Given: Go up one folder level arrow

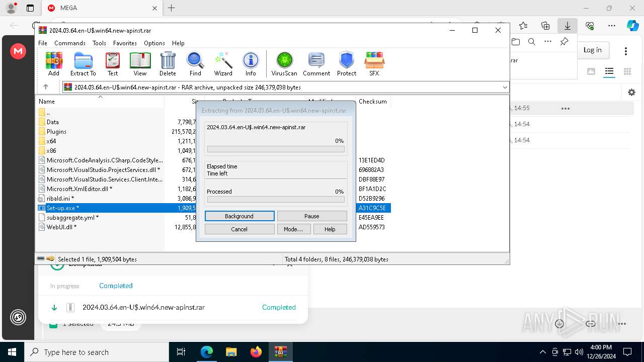Looking at the screenshot, I should point(46,87).
